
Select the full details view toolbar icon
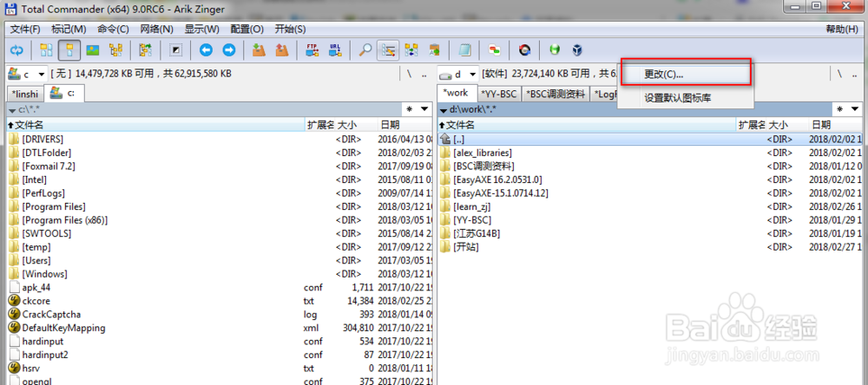click(x=69, y=51)
